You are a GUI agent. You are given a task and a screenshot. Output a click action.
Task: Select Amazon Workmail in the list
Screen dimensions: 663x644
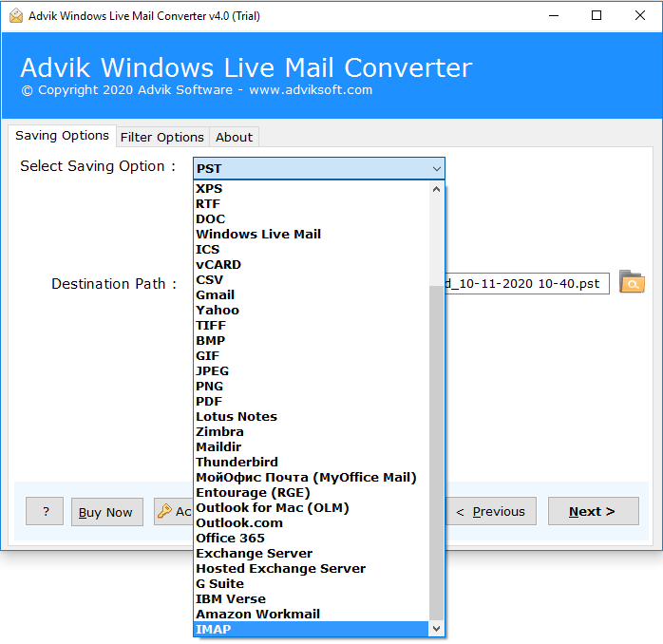312,615
